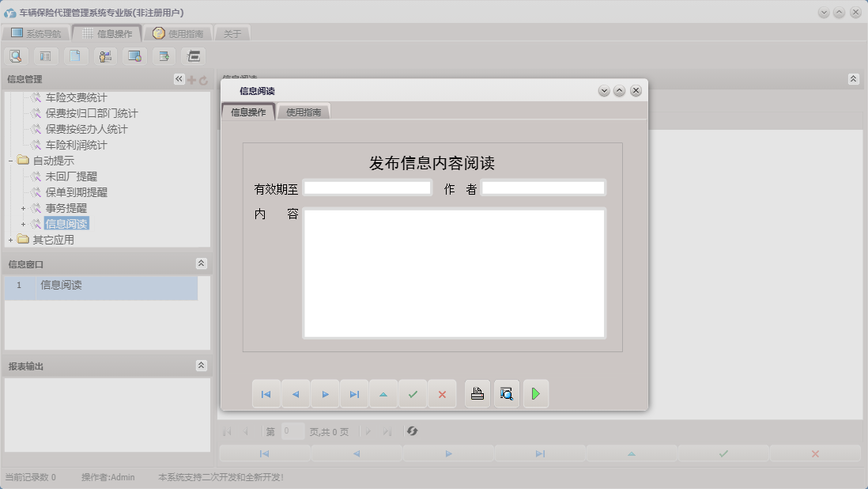Click the search document toolbar icon
Screen dimensions: 868x489
pyautogui.click(x=16, y=56)
